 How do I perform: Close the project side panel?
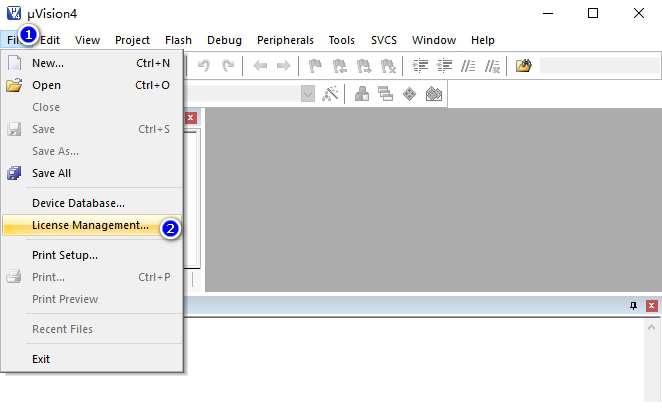click(191, 118)
